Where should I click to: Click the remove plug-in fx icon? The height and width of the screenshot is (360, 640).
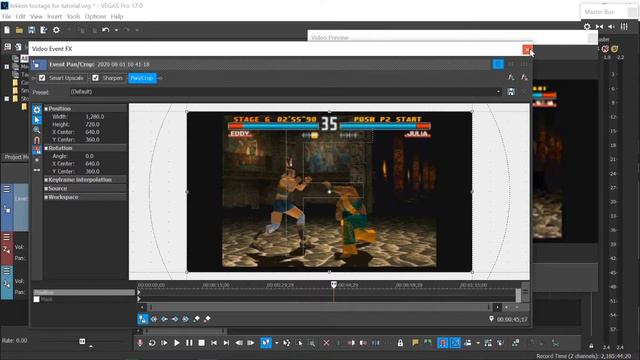(524, 77)
